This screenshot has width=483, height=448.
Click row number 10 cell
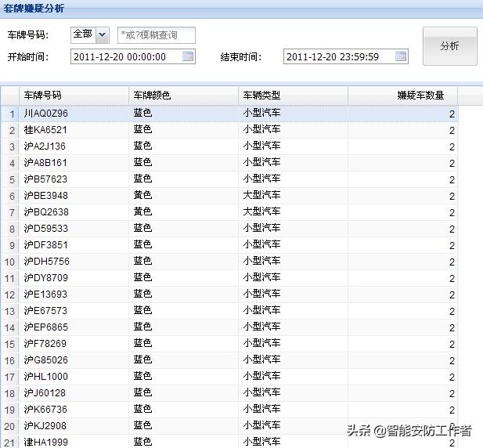click(10, 262)
